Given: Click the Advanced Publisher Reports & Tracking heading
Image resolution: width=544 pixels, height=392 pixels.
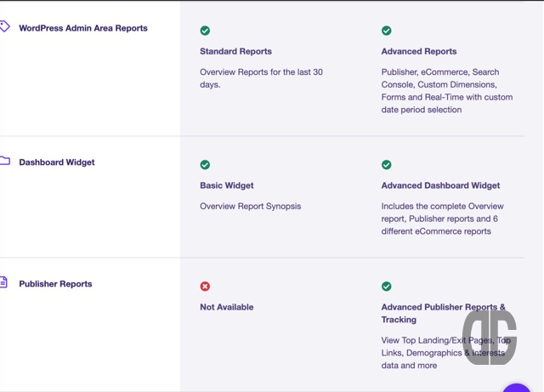Looking at the screenshot, I should (x=444, y=313).
